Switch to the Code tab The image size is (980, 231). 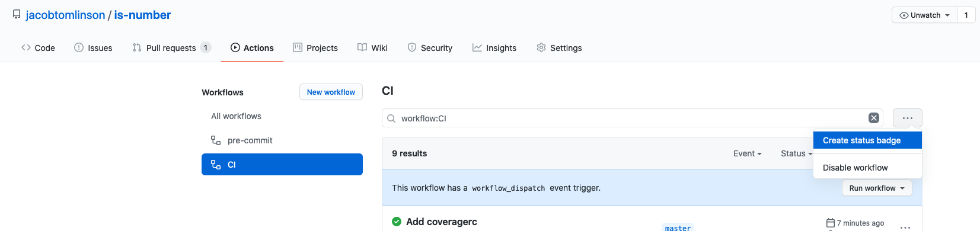tap(38, 48)
